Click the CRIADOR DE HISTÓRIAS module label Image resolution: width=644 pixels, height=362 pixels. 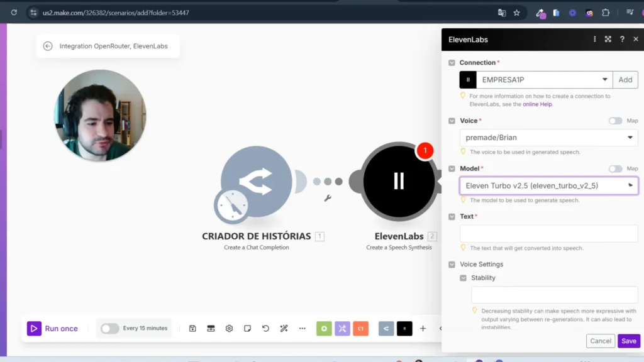pyautogui.click(x=257, y=236)
